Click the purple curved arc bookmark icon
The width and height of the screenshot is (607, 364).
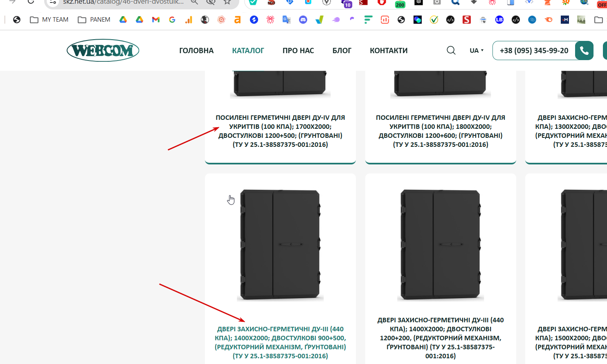point(352,20)
